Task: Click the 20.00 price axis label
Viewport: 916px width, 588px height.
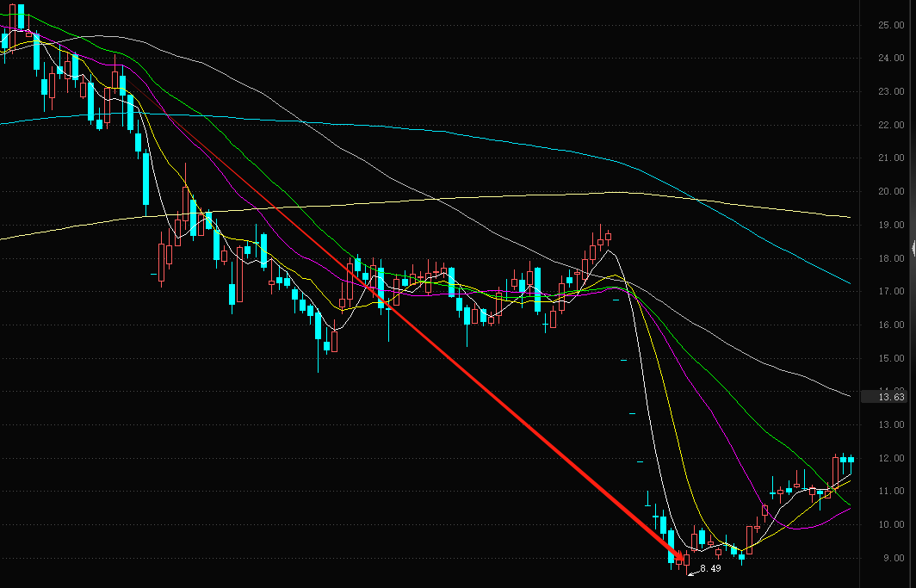Action: click(892, 191)
